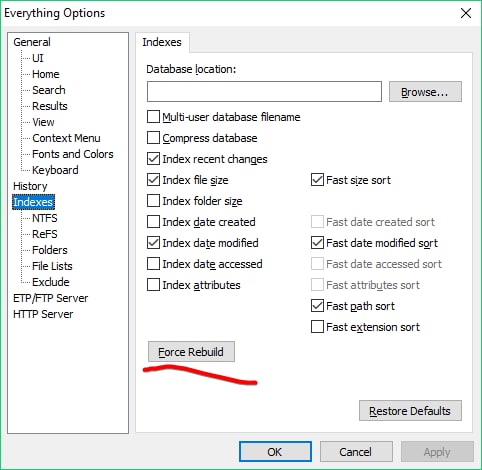Check Index date created

point(153,222)
